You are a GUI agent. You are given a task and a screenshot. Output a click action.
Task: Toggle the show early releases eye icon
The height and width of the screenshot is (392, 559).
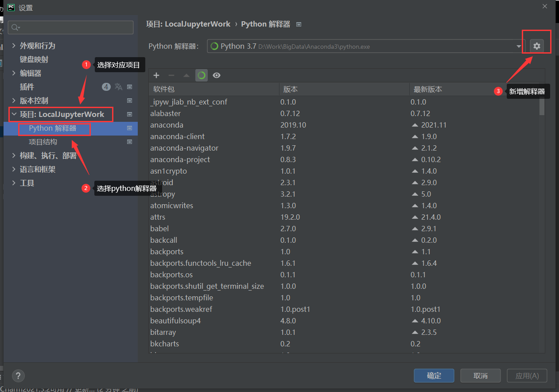216,75
